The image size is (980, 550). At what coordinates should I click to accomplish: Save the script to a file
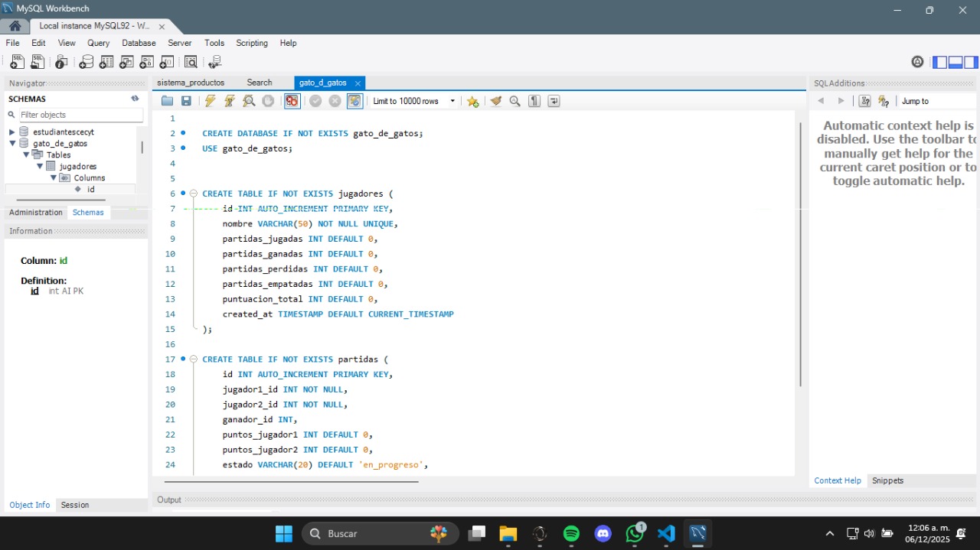186,101
